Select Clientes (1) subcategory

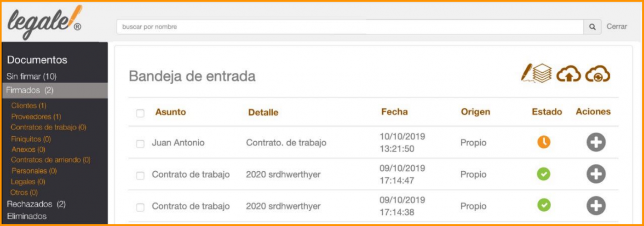29,105
